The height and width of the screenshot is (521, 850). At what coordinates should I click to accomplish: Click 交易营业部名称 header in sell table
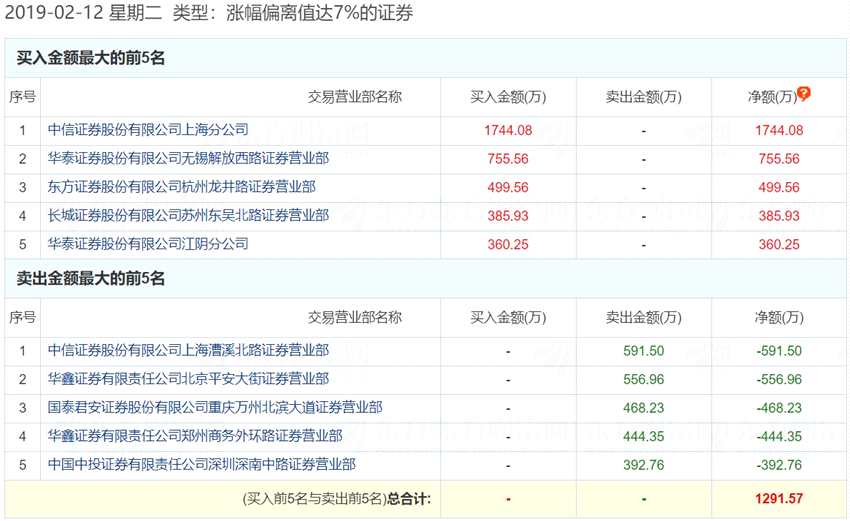coord(355,317)
